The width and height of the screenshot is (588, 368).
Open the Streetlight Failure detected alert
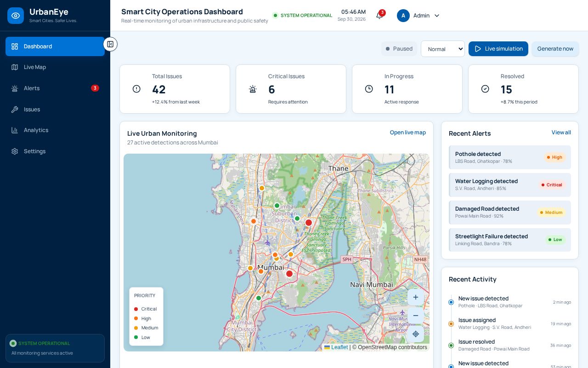(x=510, y=240)
